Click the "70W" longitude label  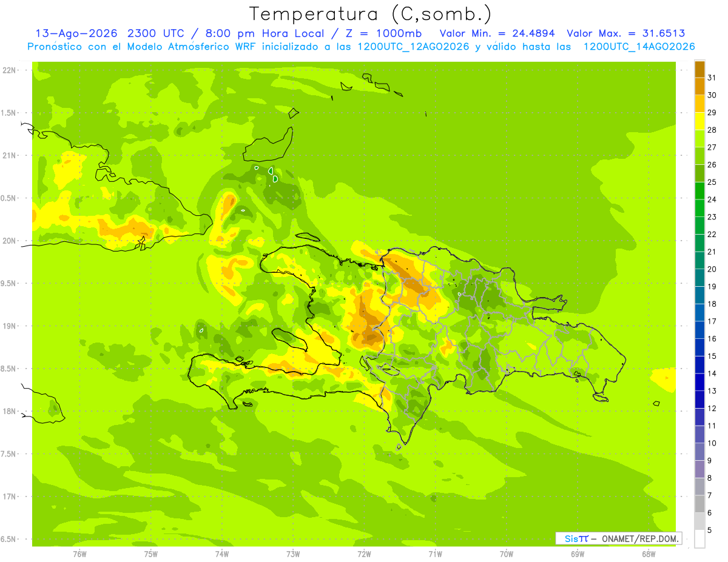click(507, 554)
